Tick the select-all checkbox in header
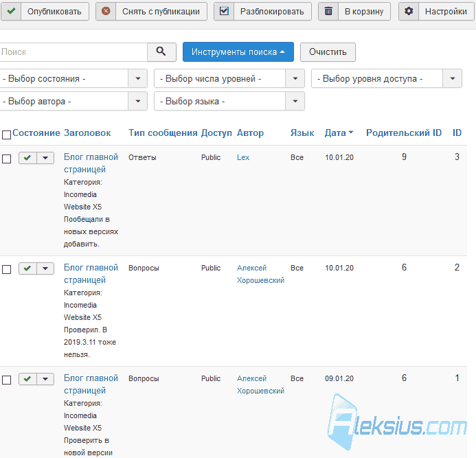The image size is (476, 458). (x=6, y=135)
